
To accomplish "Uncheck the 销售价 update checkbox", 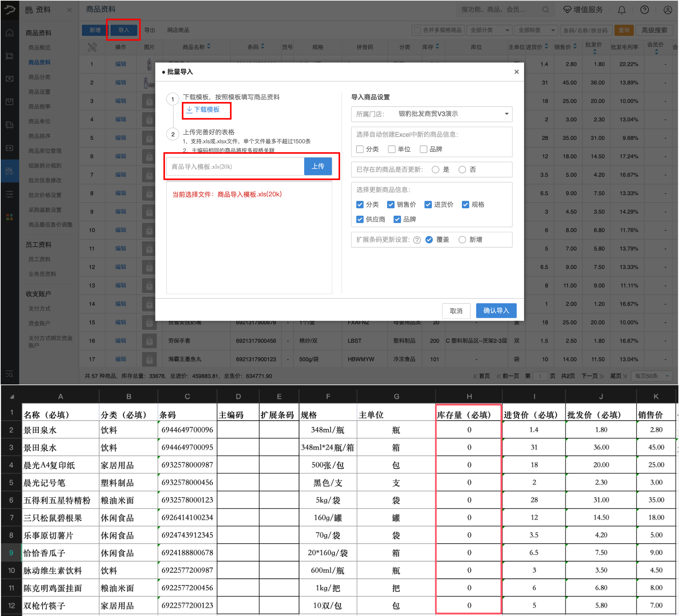I will click(391, 205).
